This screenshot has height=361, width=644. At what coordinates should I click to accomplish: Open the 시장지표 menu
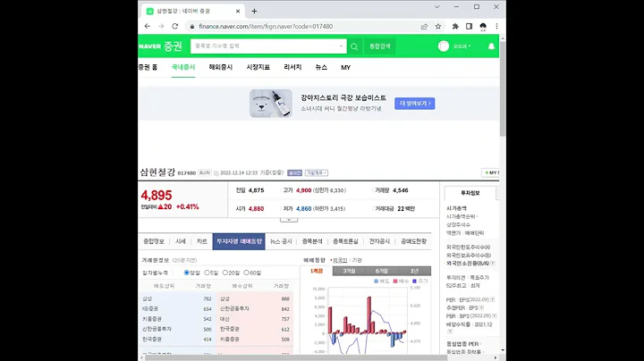(x=258, y=67)
